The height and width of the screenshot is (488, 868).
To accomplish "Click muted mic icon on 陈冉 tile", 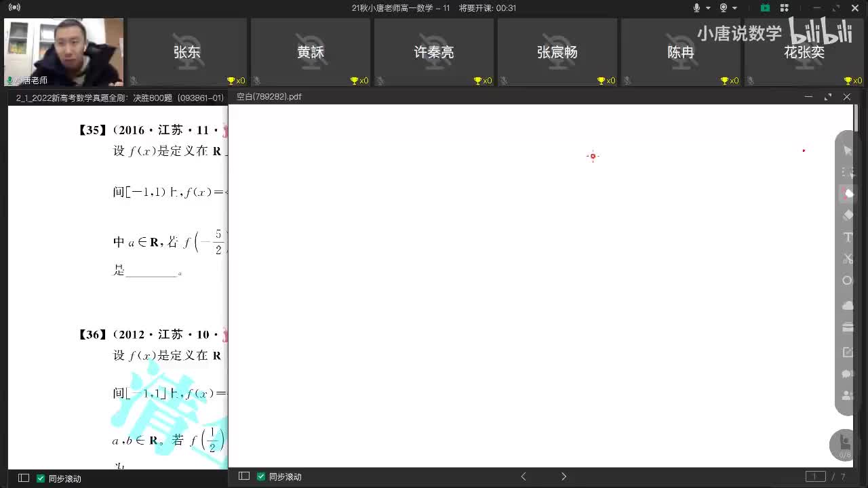I will tap(627, 81).
